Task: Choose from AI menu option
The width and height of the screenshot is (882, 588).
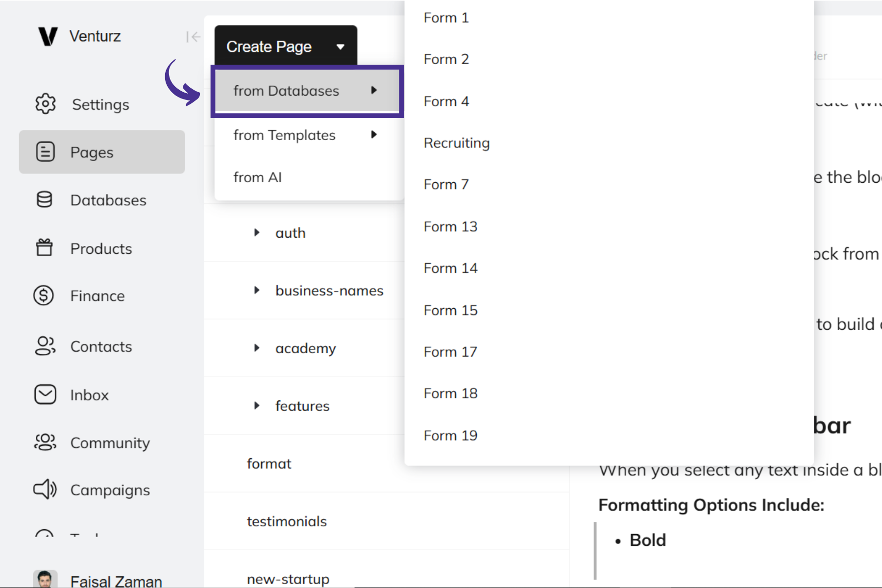Action: point(258,177)
